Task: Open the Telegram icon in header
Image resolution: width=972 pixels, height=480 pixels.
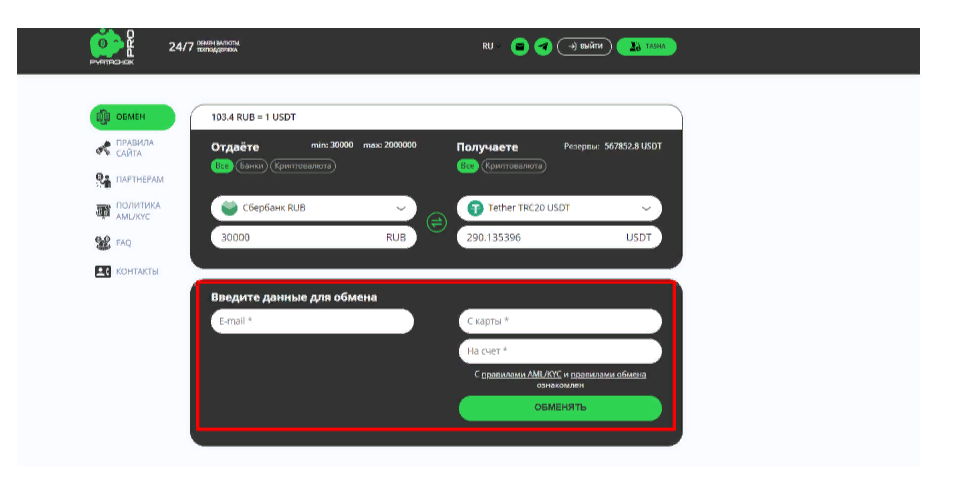Action: (543, 47)
